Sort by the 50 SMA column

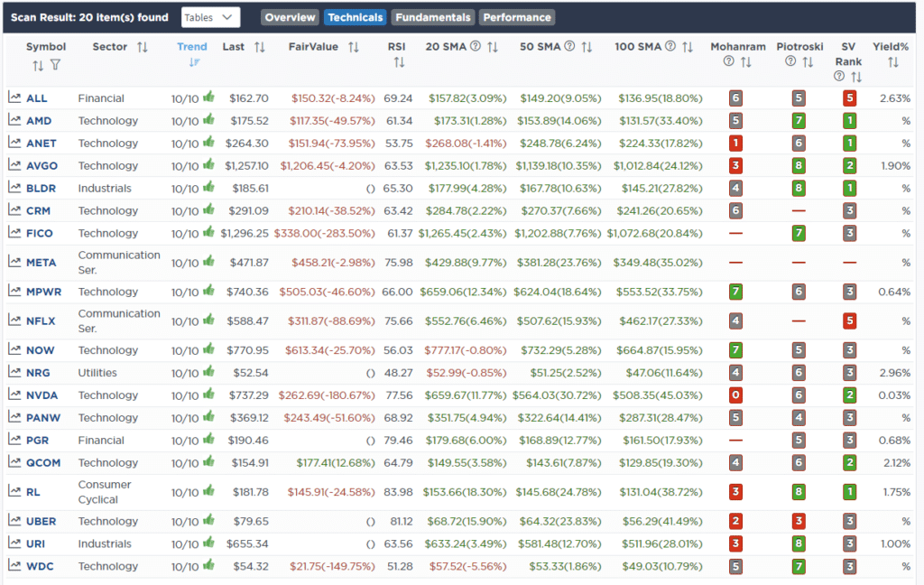pos(587,47)
